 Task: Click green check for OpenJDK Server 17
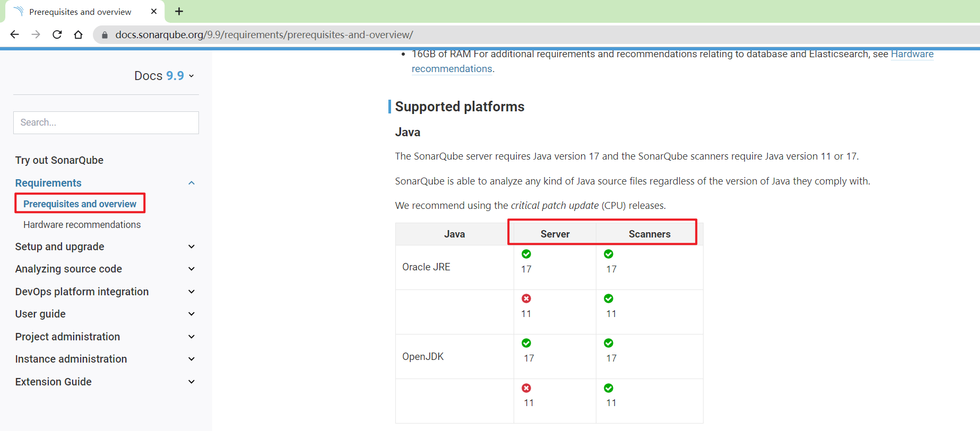[526, 343]
